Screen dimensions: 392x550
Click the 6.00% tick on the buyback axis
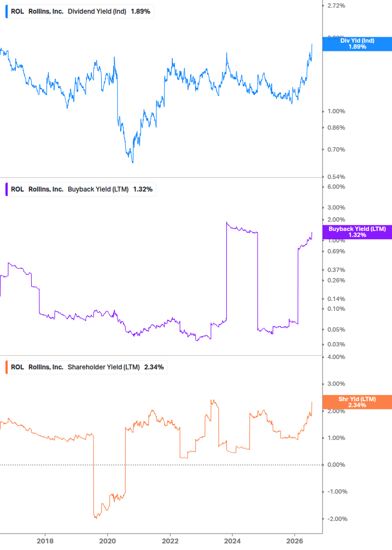coord(336,187)
